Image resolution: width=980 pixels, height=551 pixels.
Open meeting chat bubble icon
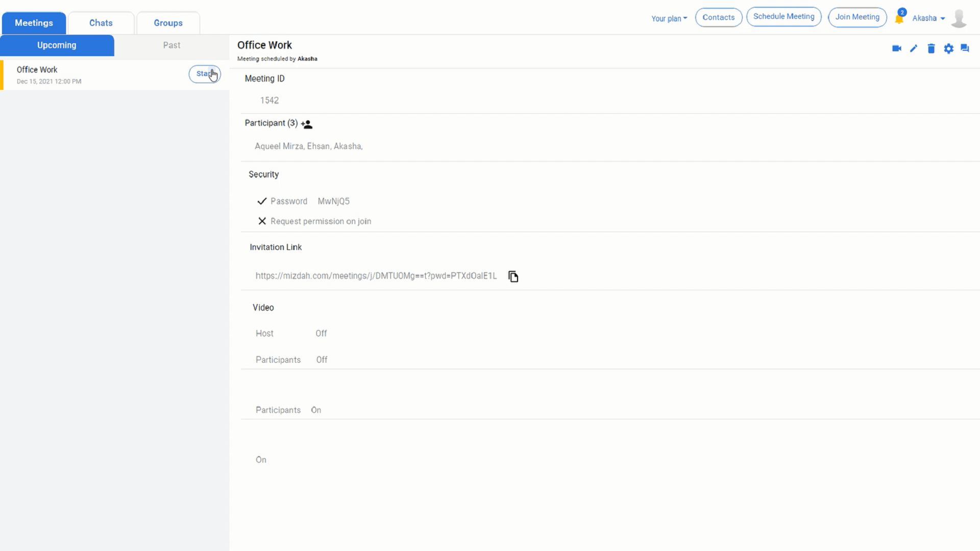click(x=965, y=48)
